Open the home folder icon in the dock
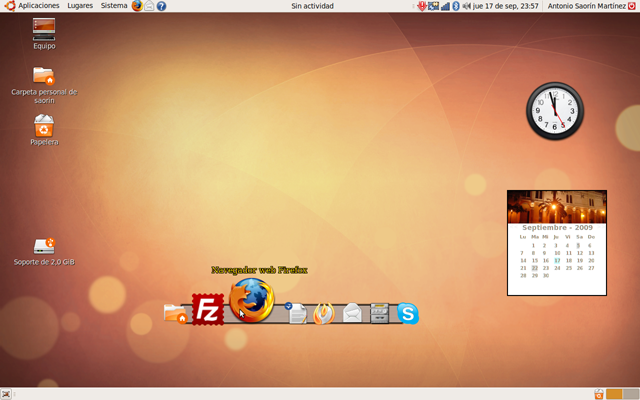The height and width of the screenshot is (400, 640). 175,314
